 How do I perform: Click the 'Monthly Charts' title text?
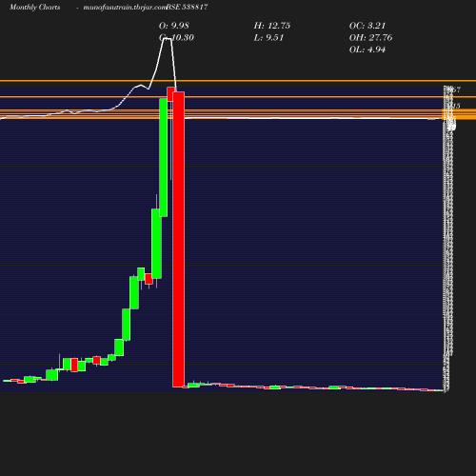coord(34,7)
